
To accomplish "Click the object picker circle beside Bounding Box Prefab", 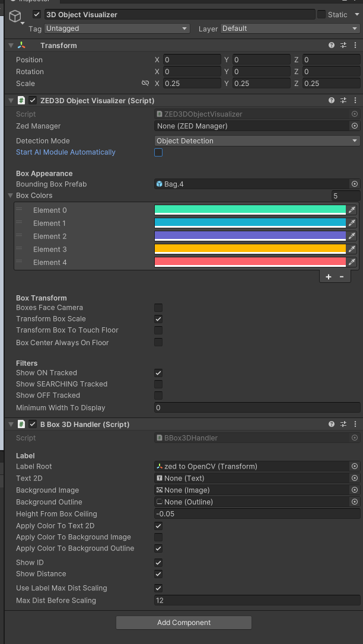I will coord(354,184).
